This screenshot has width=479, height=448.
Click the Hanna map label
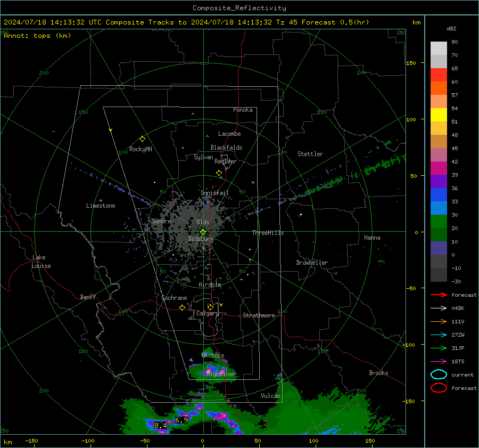[x=372, y=238]
